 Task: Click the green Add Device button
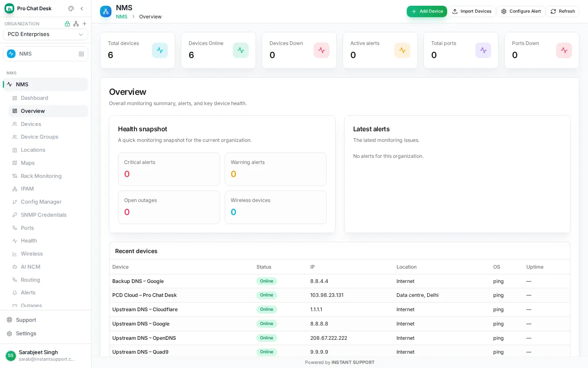coord(427,11)
